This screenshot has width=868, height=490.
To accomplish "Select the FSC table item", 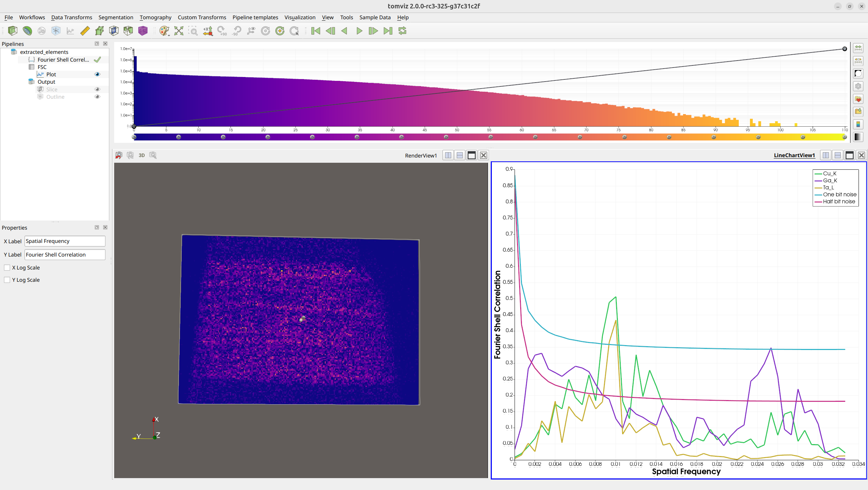I will (42, 67).
